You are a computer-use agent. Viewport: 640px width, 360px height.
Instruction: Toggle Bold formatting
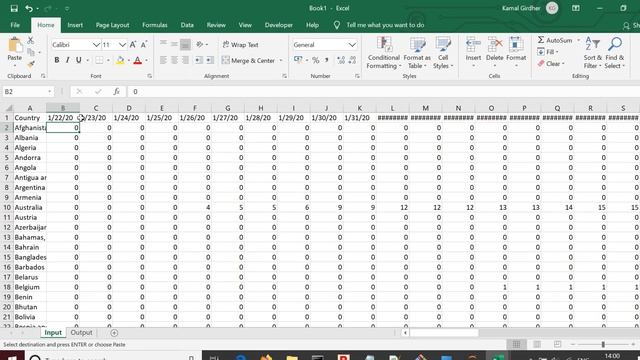[x=57, y=60]
